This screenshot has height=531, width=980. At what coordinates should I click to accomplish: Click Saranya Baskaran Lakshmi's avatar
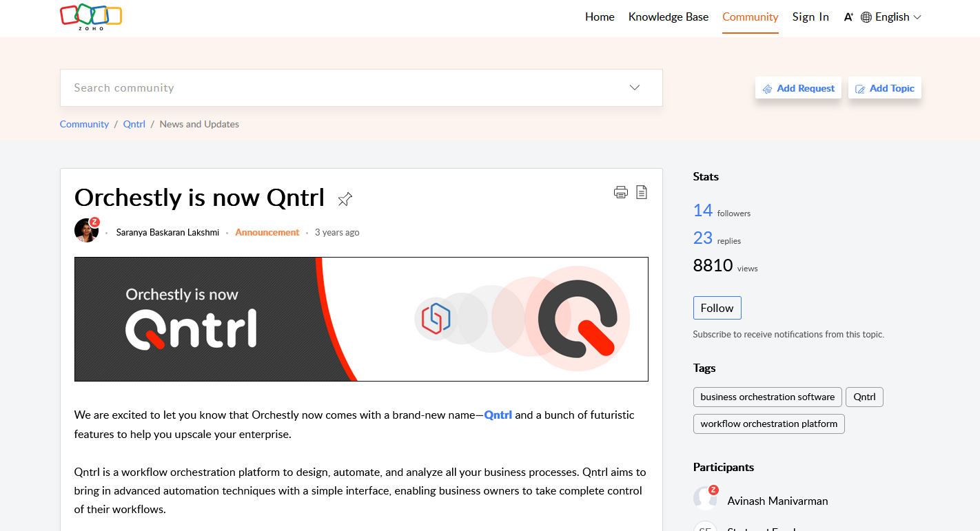click(x=86, y=231)
